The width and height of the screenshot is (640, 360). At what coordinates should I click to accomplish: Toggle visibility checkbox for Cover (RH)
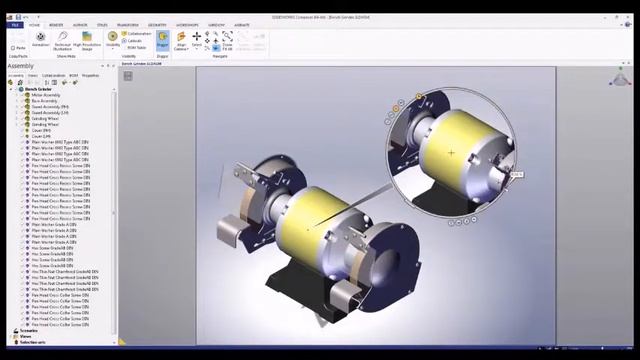point(23,131)
